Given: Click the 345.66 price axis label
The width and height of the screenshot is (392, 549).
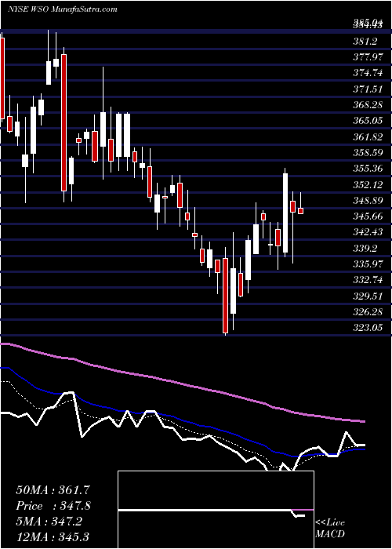Looking at the screenshot, I should click(369, 216).
